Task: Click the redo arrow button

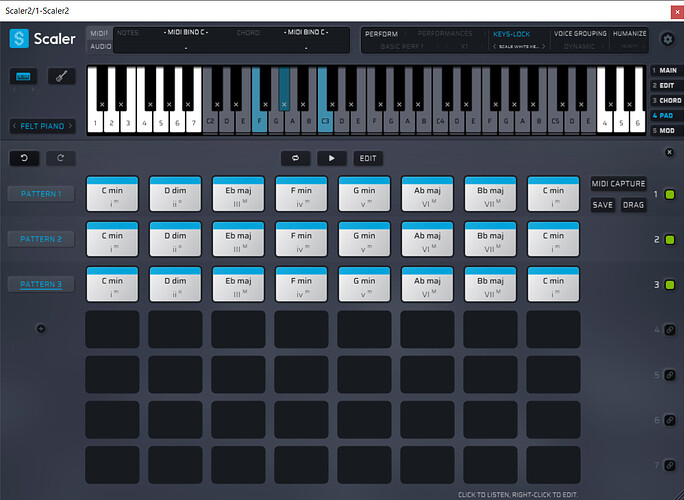Action: pos(61,158)
